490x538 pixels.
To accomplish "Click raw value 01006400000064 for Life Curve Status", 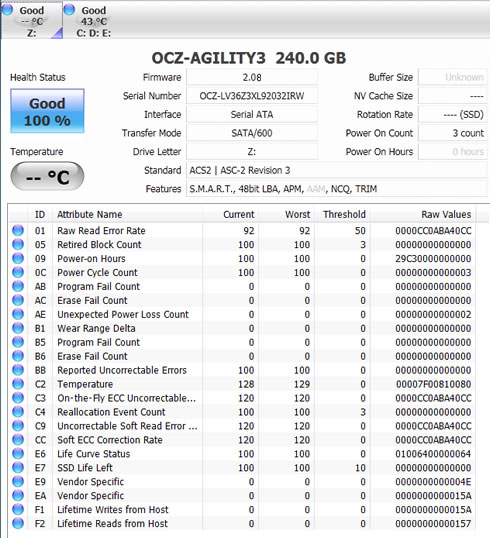I will [x=433, y=454].
